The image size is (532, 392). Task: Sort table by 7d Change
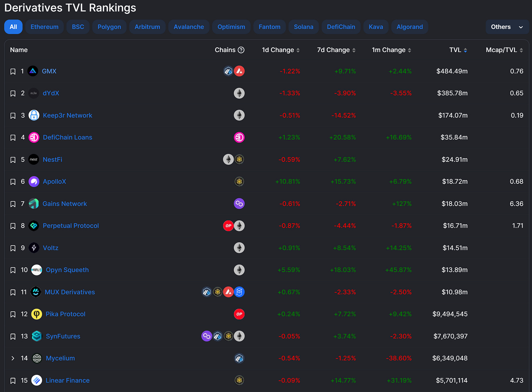pyautogui.click(x=336, y=50)
